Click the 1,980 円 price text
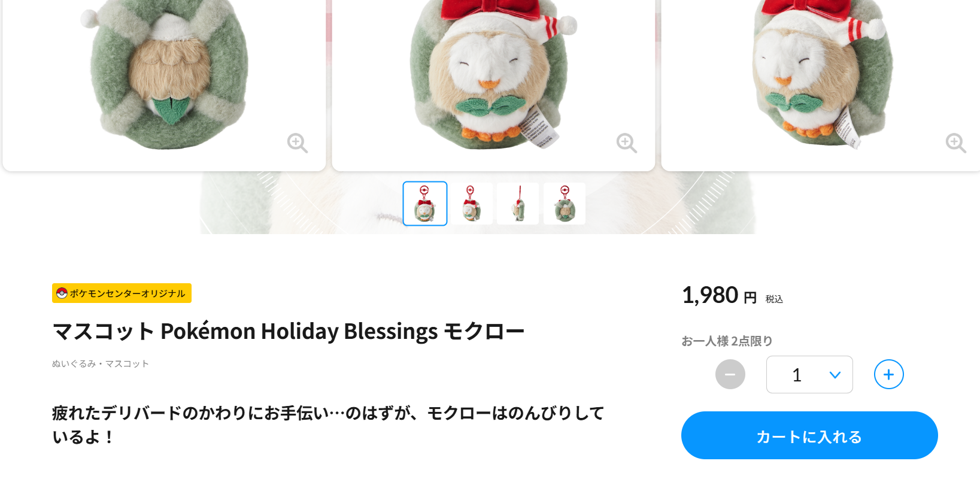This screenshot has height=485, width=980. (720, 295)
